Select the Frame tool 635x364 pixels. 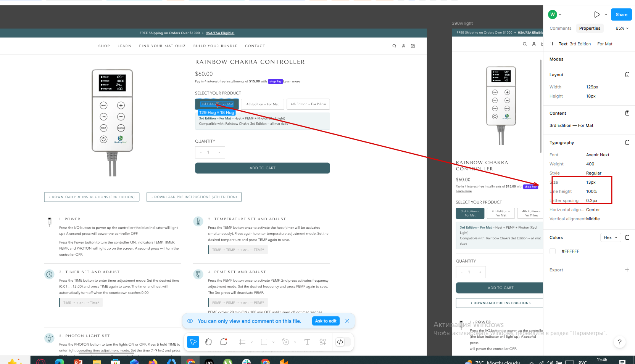(x=242, y=342)
